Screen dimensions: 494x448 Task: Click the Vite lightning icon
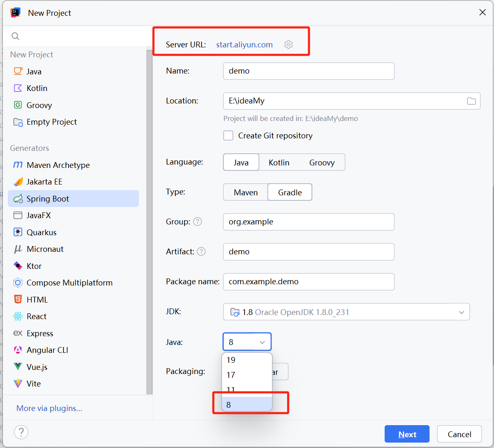click(18, 384)
